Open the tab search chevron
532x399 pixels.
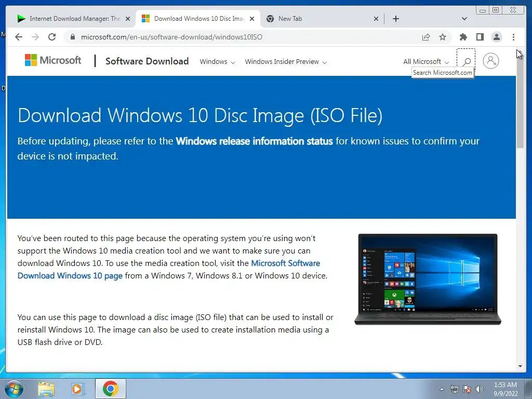[x=464, y=19]
